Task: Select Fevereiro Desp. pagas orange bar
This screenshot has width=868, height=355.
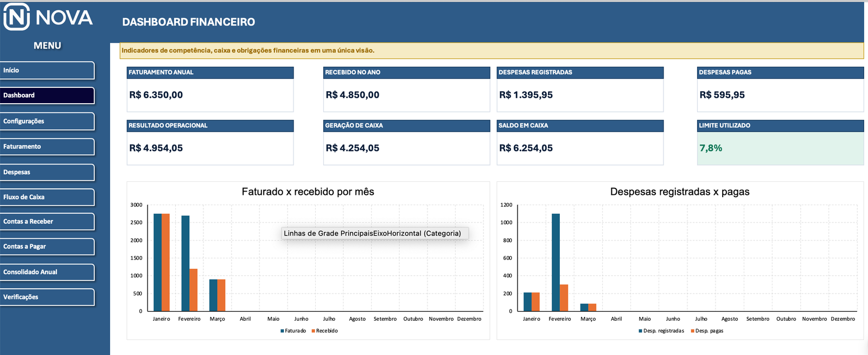Action: pyautogui.click(x=564, y=298)
